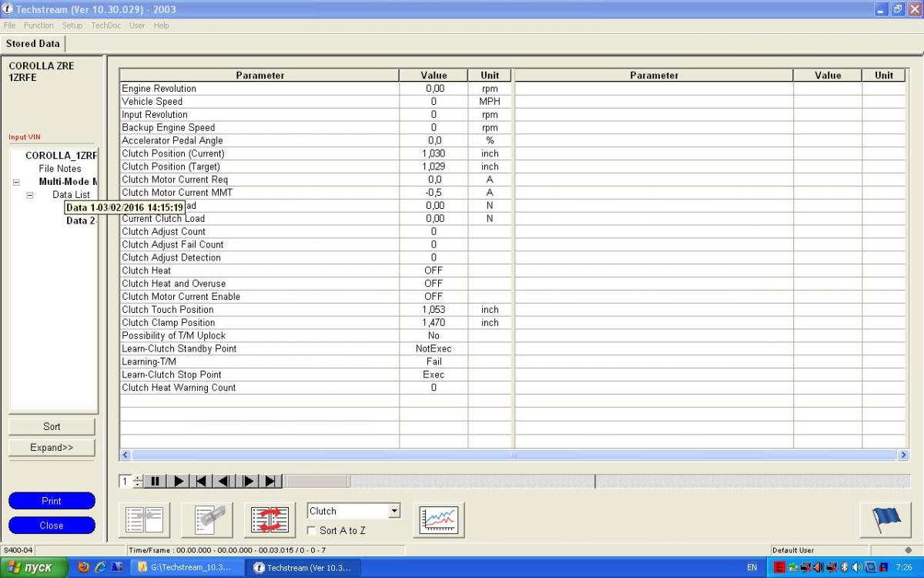Step back one frame button
The height and width of the screenshot is (578, 924).
click(224, 482)
